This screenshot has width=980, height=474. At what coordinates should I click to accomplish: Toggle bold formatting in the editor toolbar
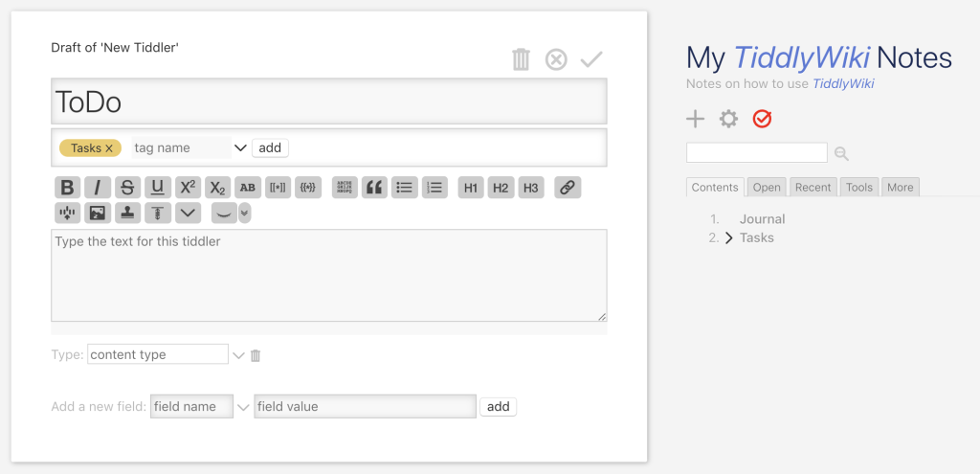[x=67, y=188]
